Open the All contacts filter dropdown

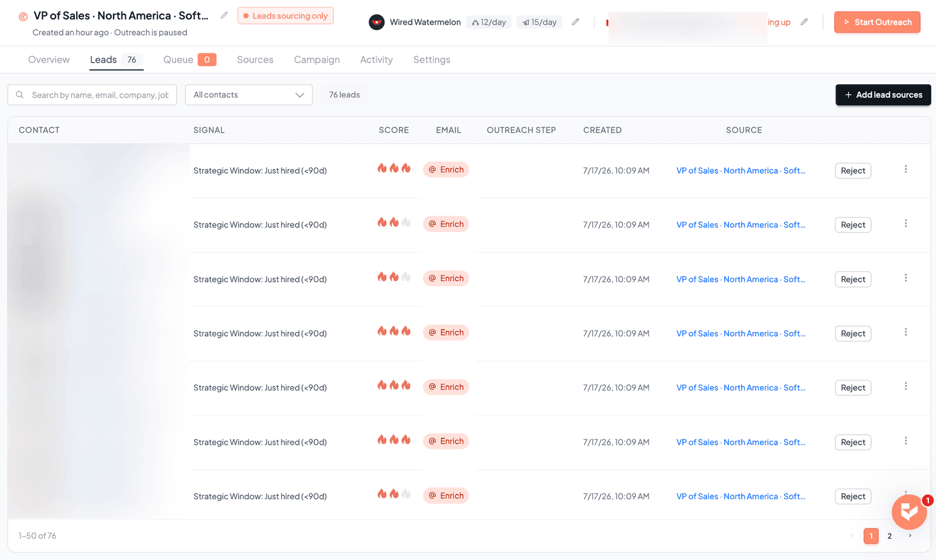click(x=249, y=95)
